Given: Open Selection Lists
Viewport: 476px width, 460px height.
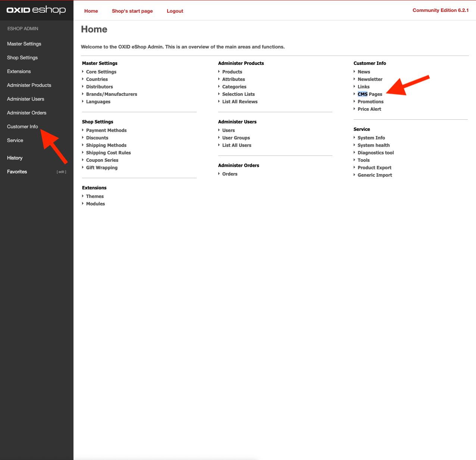Looking at the screenshot, I should point(238,94).
